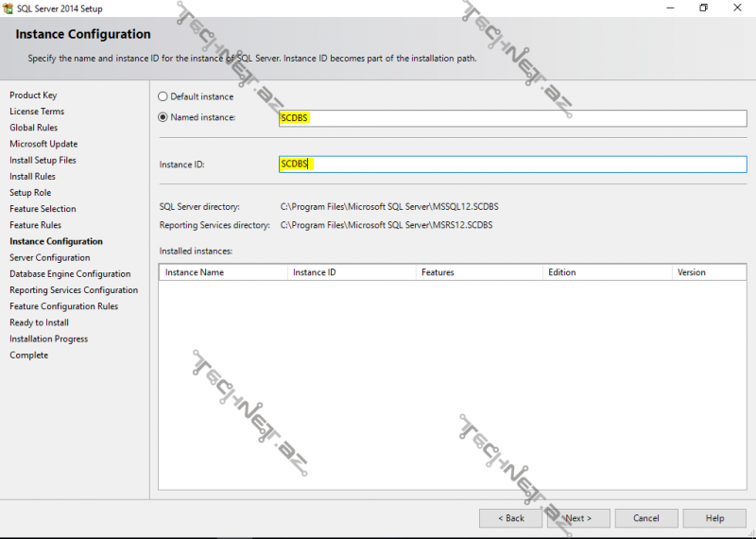756x539 pixels.
Task: Select Server Configuration step in sidebar
Action: click(x=50, y=257)
